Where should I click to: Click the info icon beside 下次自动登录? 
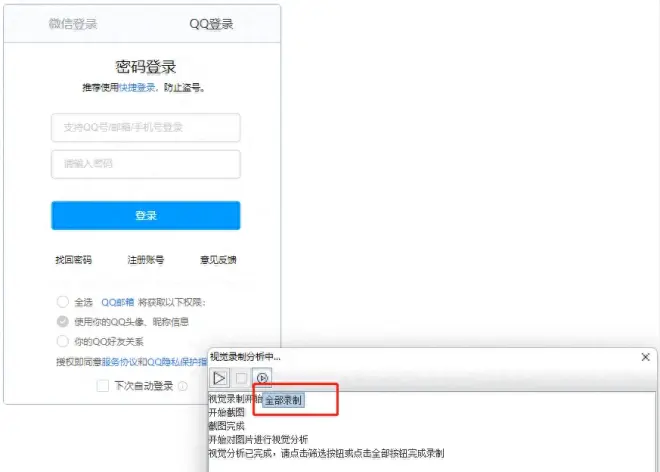[x=182, y=386]
